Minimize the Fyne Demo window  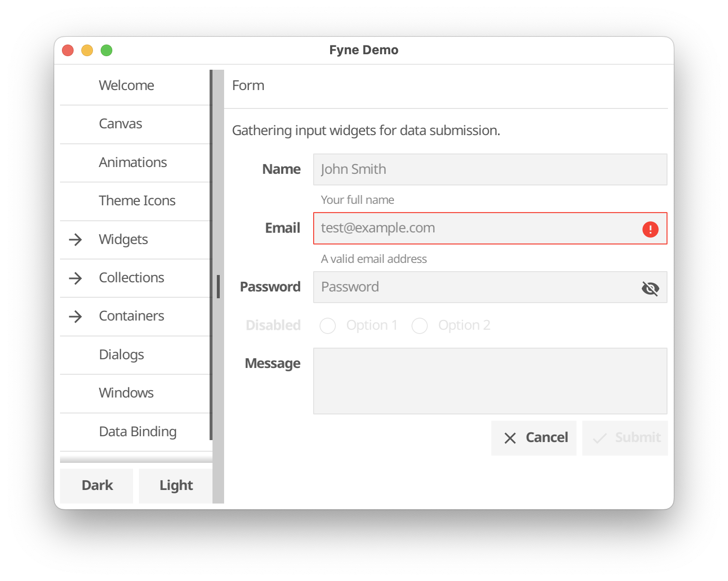coord(87,50)
